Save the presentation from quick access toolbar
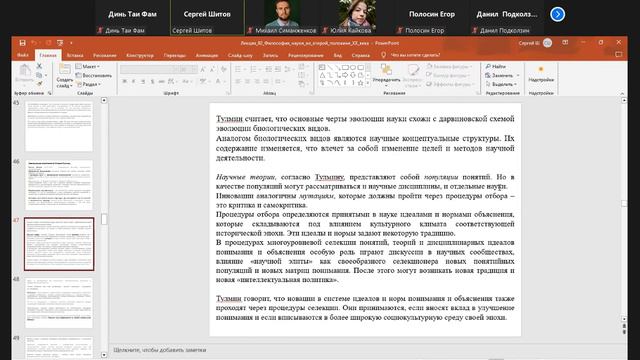This screenshot has width=640, height=360. (x=22, y=43)
